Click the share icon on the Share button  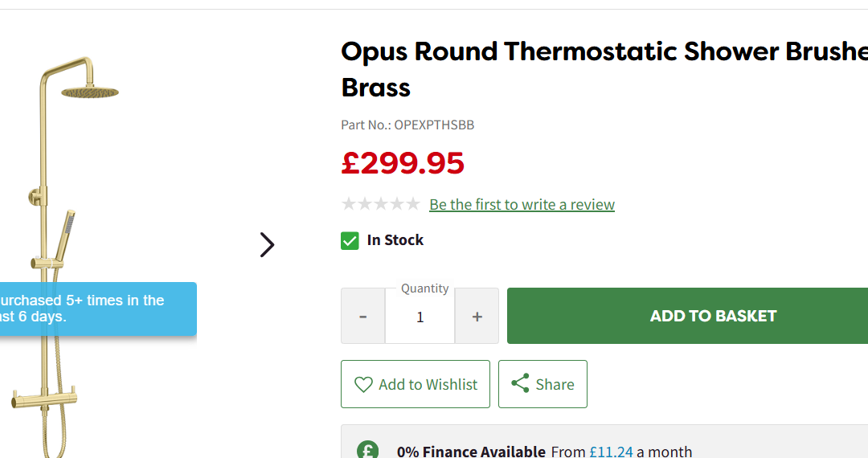point(520,383)
